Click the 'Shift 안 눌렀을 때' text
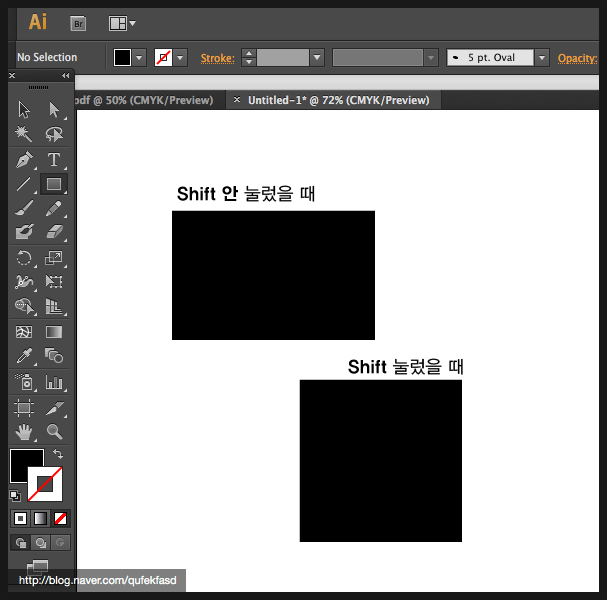 pyautogui.click(x=246, y=194)
